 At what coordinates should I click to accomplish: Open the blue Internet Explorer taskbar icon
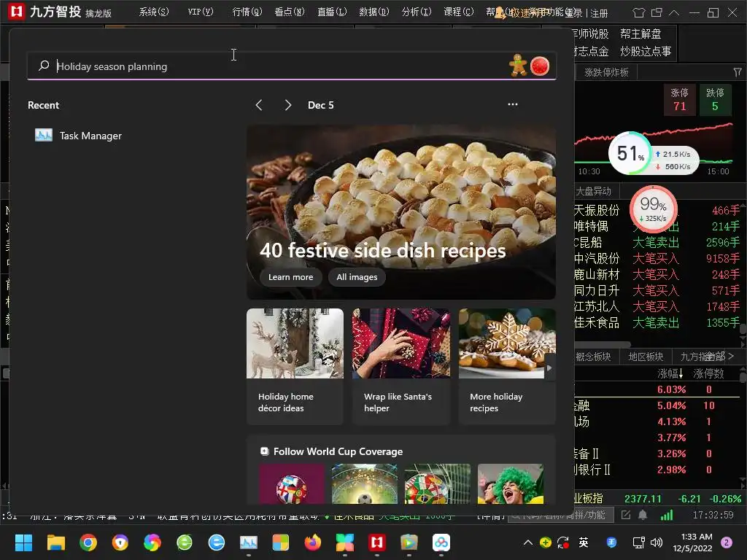[216, 542]
